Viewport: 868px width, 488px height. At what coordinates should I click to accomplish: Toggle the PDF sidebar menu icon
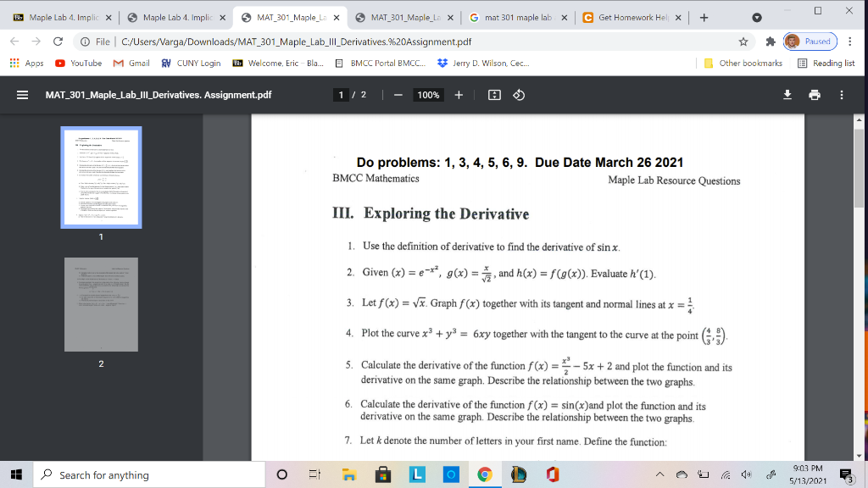(x=22, y=95)
